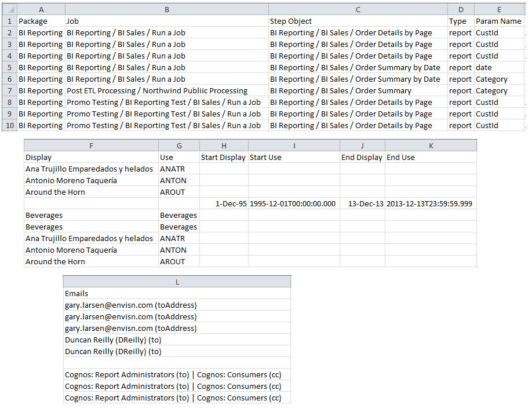Click 'Order Summary by Date' cell in row 6

click(x=358, y=79)
